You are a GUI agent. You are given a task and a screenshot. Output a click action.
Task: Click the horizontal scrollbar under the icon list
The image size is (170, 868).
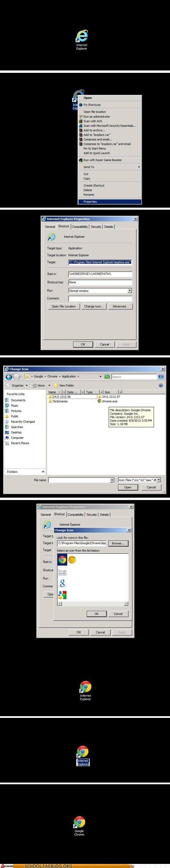click(92, 604)
